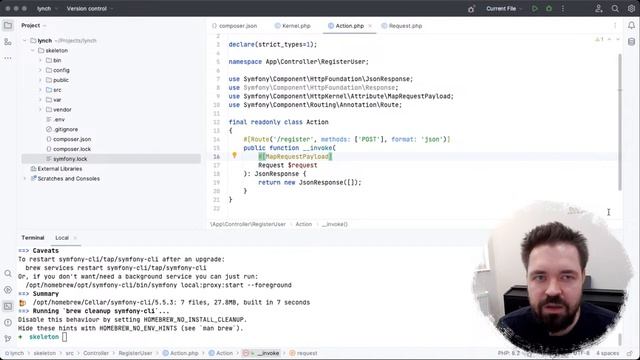The image size is (640, 360).
Task: Open the Database tool window icon
Action: click(631, 42)
